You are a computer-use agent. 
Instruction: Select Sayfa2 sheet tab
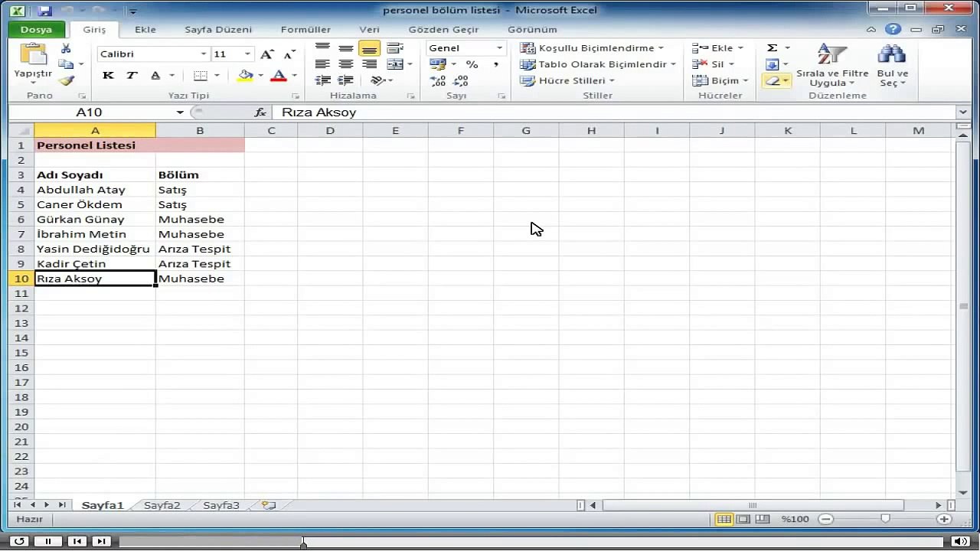point(162,505)
